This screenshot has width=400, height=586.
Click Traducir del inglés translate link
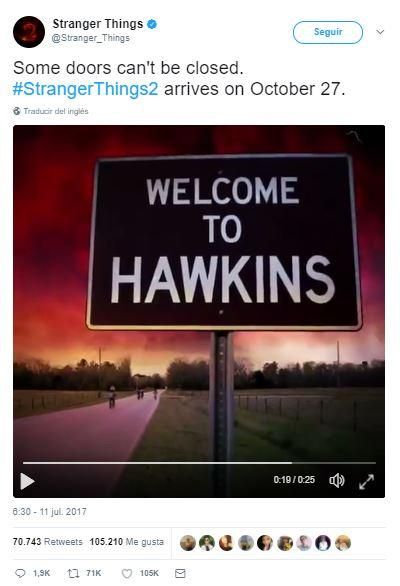click(56, 111)
